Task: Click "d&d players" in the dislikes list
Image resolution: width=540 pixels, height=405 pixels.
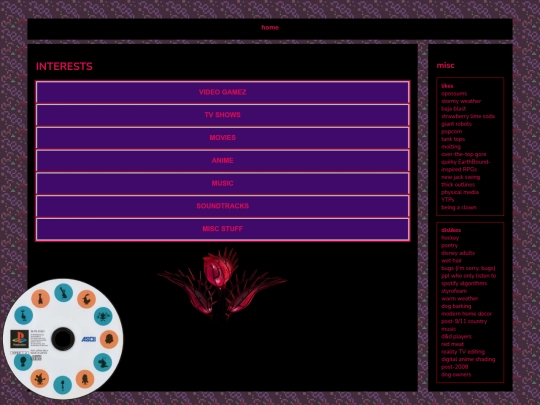Action: tap(456, 336)
